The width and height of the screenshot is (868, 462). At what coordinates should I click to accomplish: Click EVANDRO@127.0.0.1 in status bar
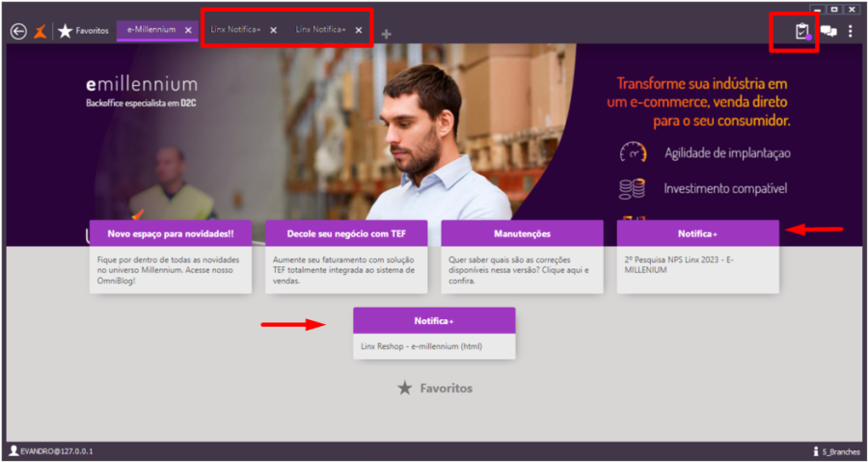57,452
